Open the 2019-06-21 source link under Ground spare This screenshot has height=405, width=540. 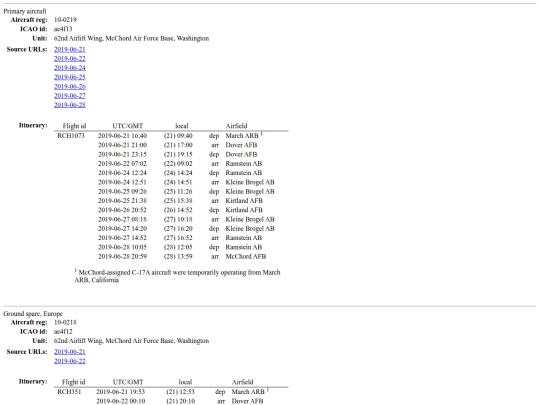point(70,352)
